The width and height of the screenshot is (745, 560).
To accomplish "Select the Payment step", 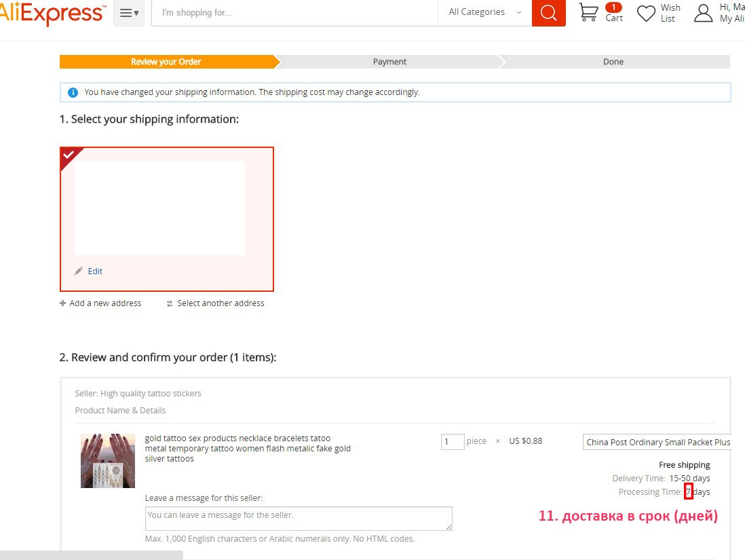I will click(389, 62).
